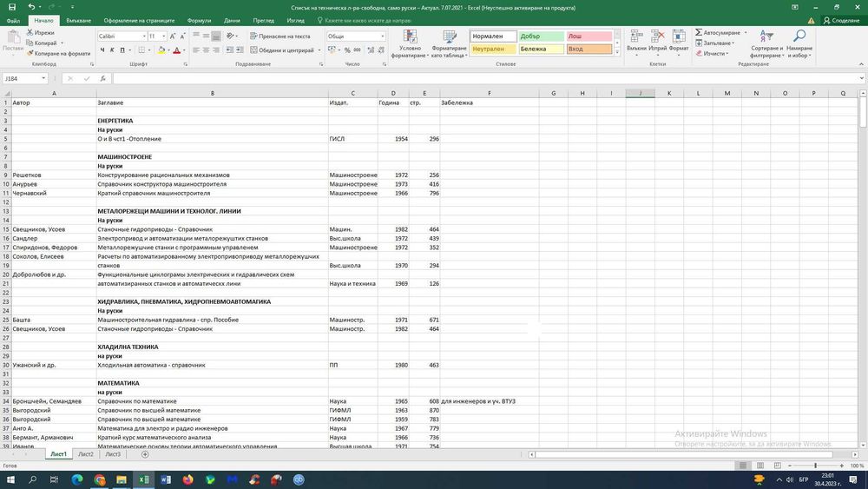Toggle bottom vertical alignment button

coord(216,36)
